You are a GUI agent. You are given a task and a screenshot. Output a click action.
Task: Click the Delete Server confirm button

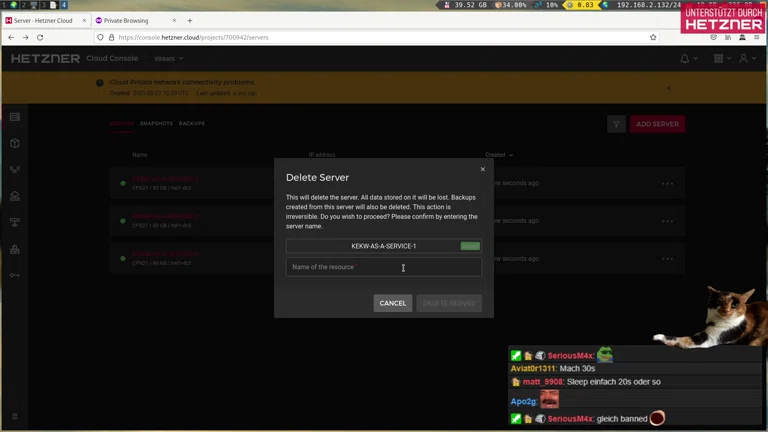click(x=449, y=303)
